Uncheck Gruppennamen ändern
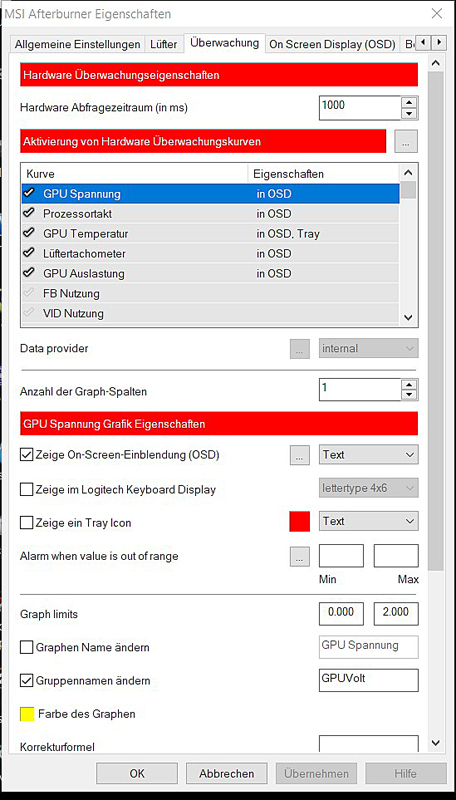The image size is (456, 800). pyautogui.click(x=27, y=681)
